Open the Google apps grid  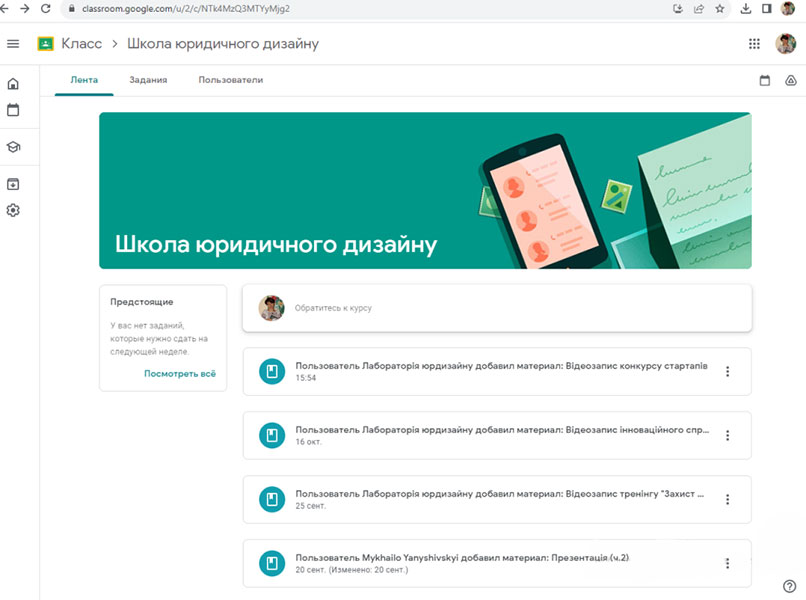coord(754,44)
